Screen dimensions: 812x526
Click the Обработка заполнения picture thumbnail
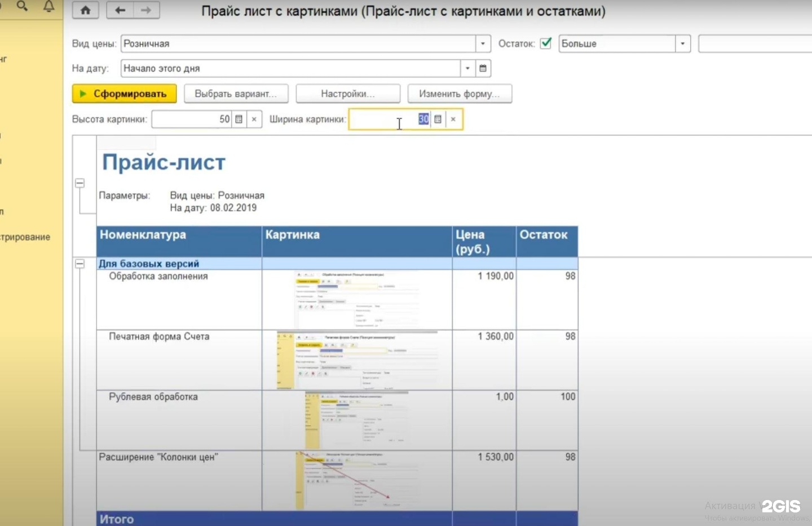tap(358, 300)
